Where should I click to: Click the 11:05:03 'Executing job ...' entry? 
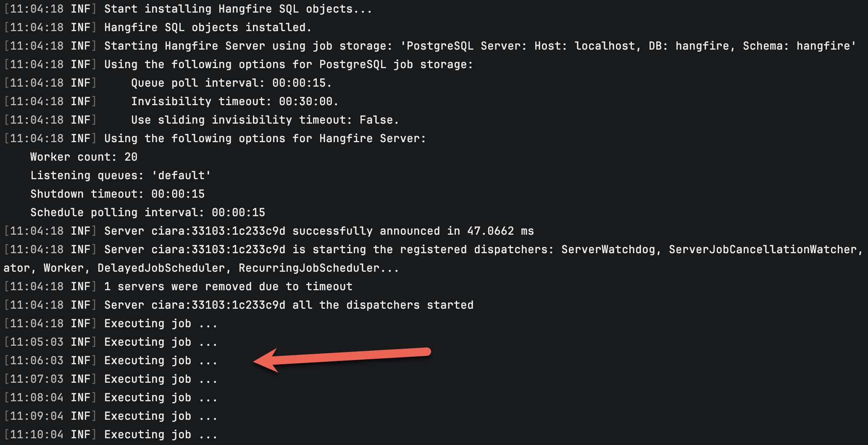point(160,342)
